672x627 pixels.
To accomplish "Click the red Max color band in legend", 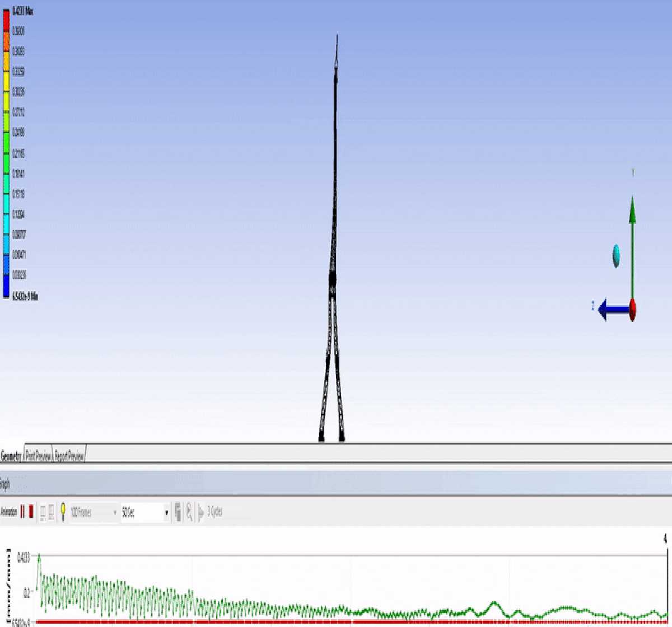I will point(6,20).
